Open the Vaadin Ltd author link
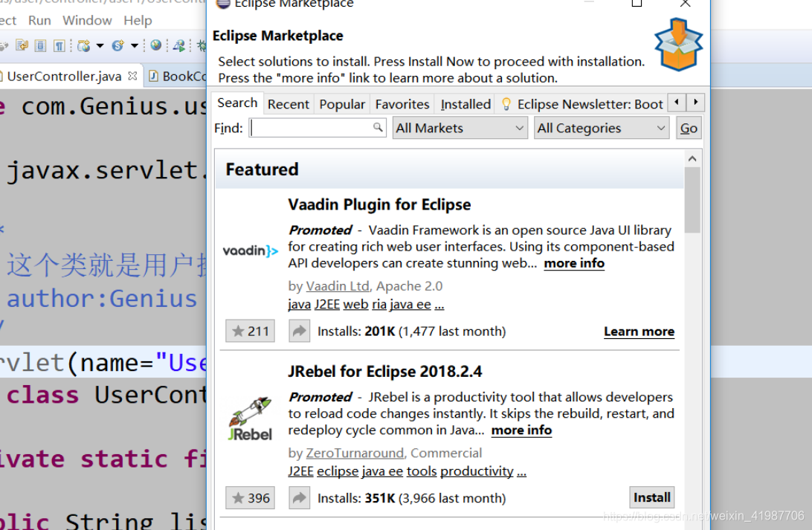This screenshot has width=812, height=530. coord(338,286)
